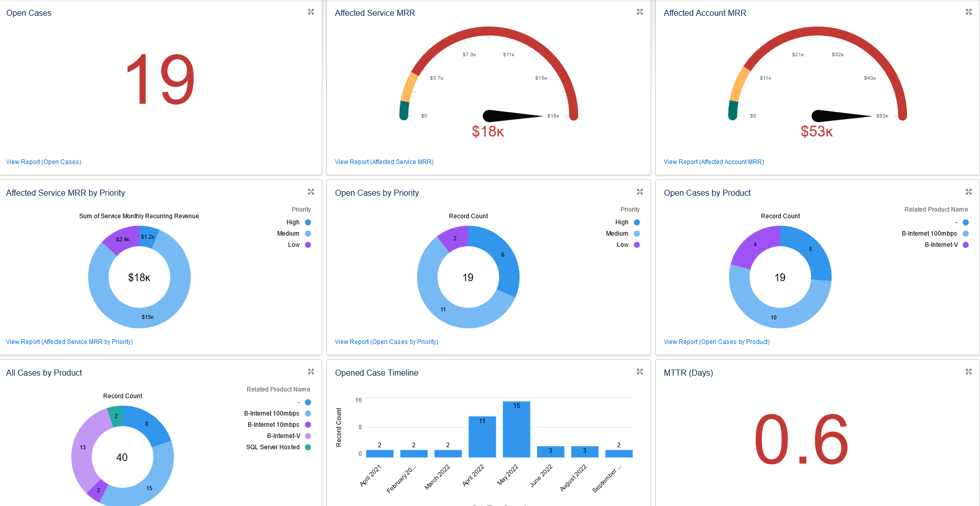Select 15-record segment in All Cases by Product

coord(149,488)
